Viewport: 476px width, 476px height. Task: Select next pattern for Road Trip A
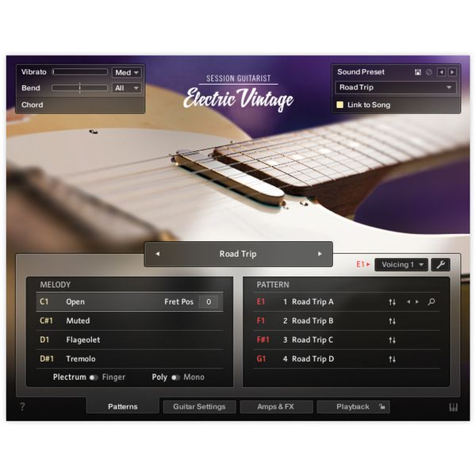417,301
